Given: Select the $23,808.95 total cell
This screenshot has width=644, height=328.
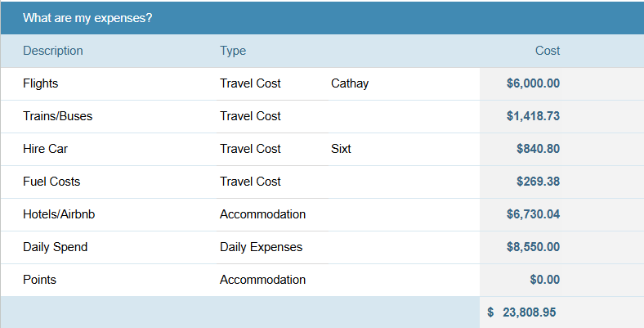Looking at the screenshot, I should (x=561, y=312).
